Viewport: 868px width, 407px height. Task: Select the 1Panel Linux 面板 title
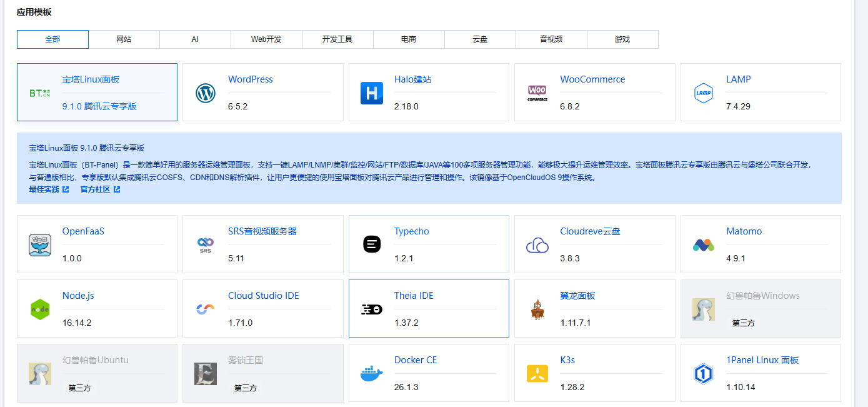click(x=762, y=360)
